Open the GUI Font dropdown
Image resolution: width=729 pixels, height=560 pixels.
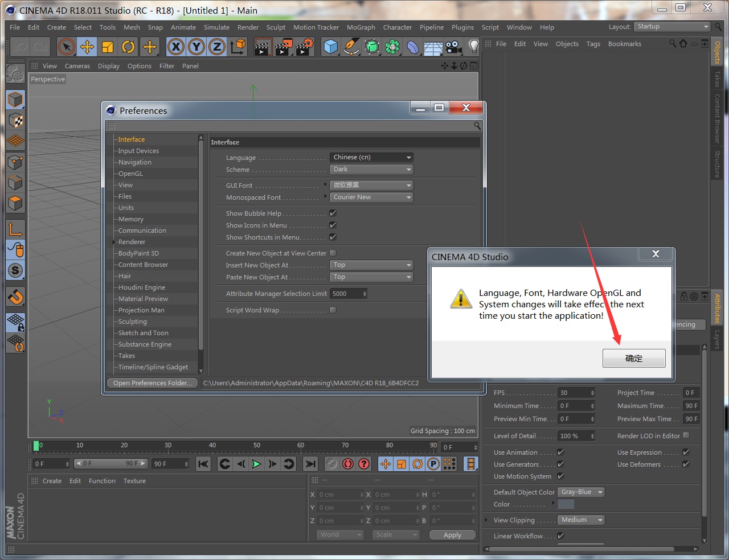tap(371, 185)
